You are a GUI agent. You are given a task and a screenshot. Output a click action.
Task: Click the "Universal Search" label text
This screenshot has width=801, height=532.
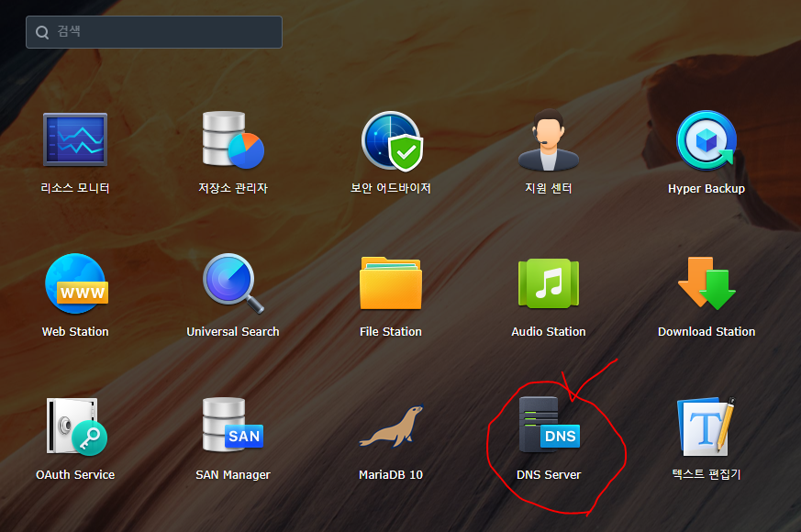click(233, 332)
